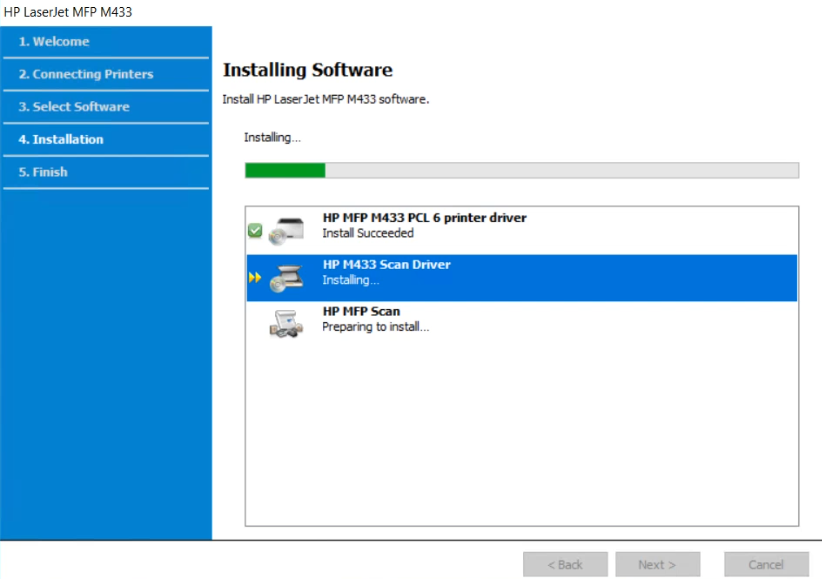822x579 pixels.
Task: Click the Install HP LaserJet MFP M433 software description
Action: click(326, 99)
